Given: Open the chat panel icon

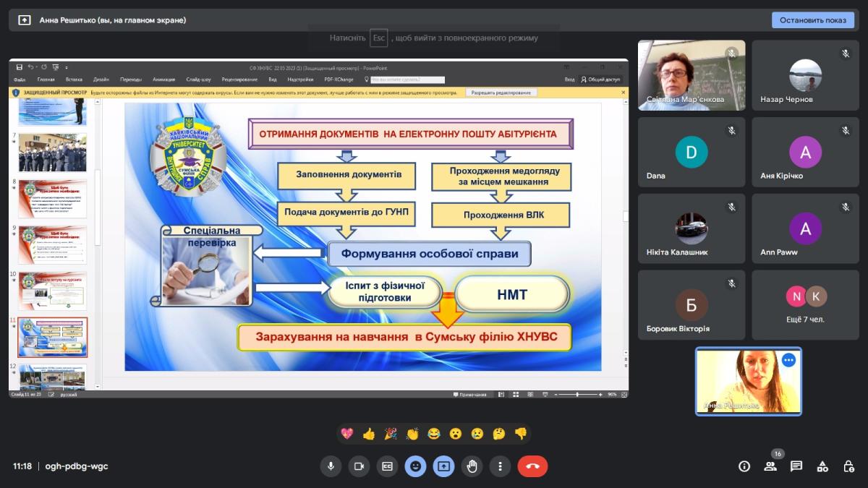Looking at the screenshot, I should 796,466.
